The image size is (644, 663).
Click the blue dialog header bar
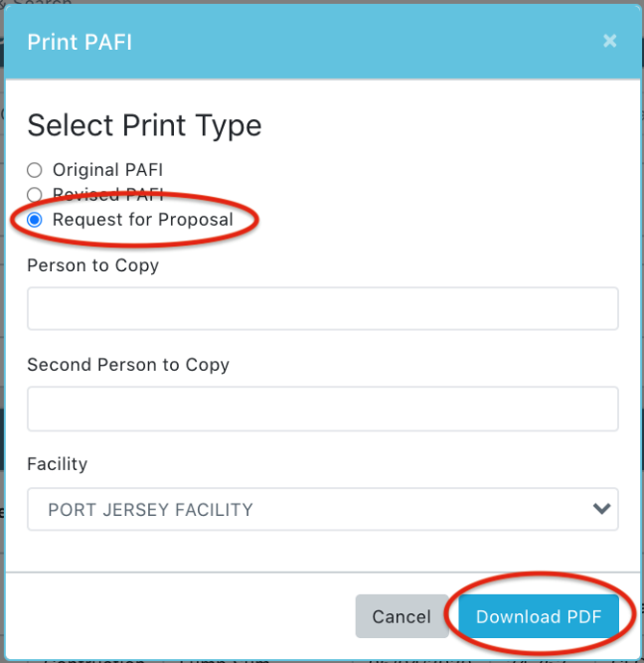point(348,42)
